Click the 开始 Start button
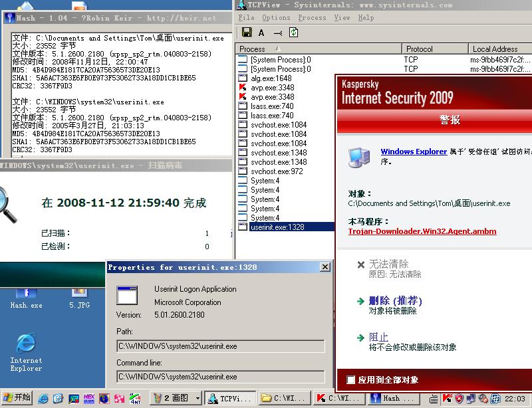Screen dimensions: 532x408 point(17,398)
